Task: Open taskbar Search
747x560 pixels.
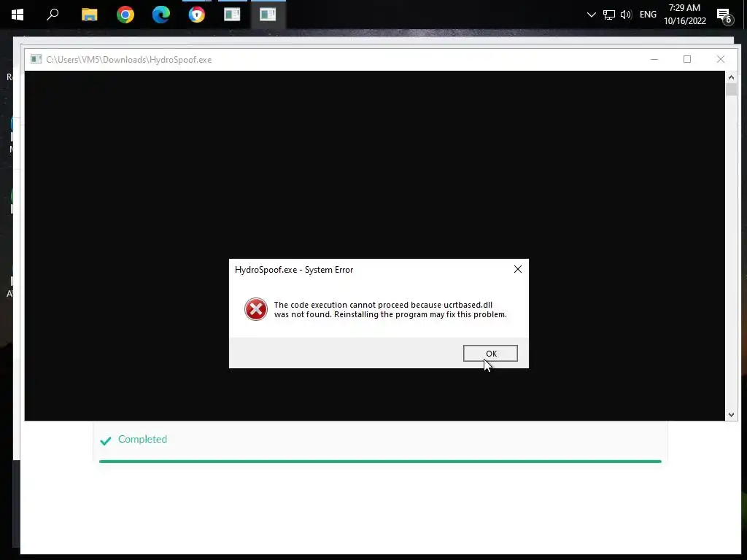Action: click(53, 15)
